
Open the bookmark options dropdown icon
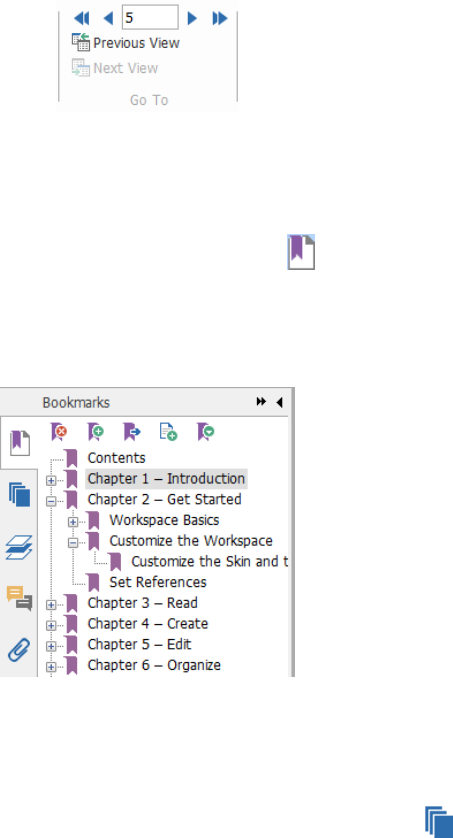[x=205, y=431]
